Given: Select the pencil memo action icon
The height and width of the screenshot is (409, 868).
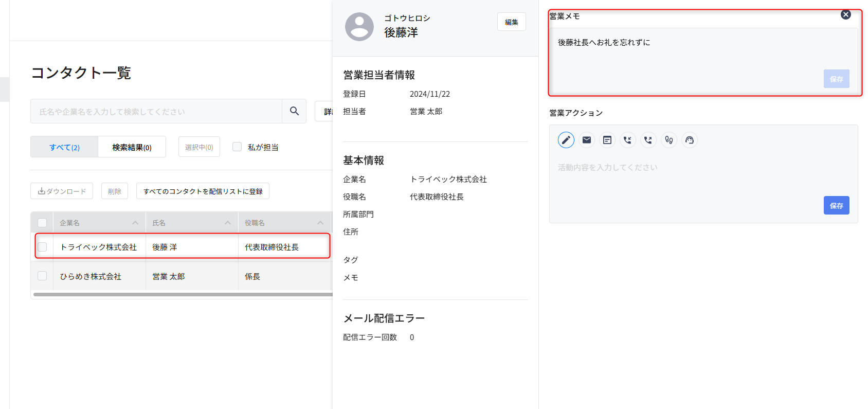Looking at the screenshot, I should pyautogui.click(x=566, y=140).
